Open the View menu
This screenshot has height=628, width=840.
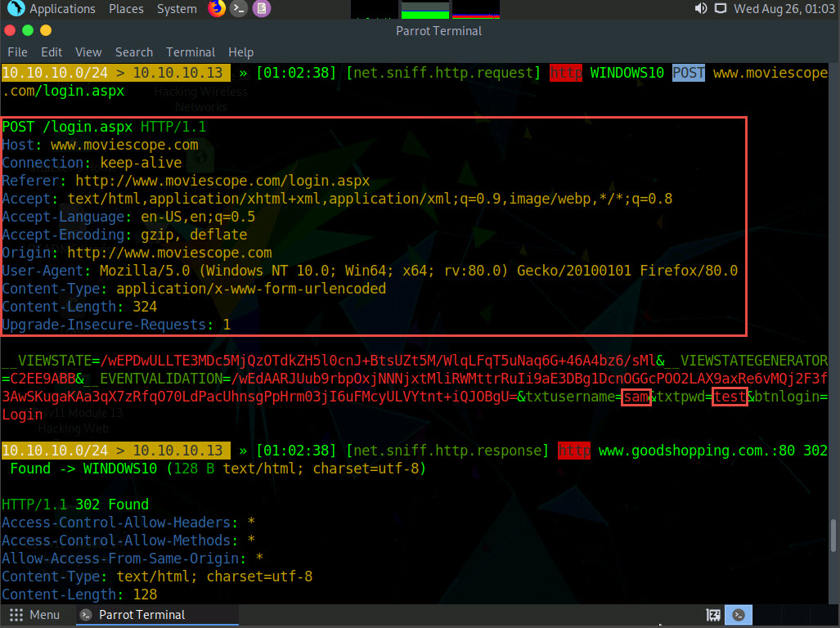point(88,52)
